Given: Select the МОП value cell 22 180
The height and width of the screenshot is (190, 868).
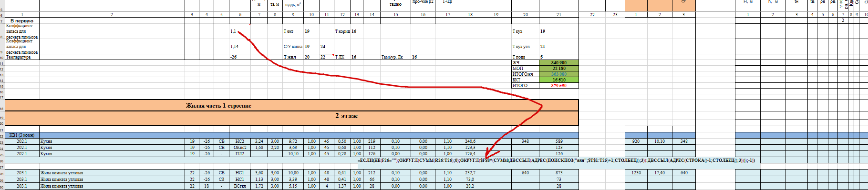Looking at the screenshot, I should pos(558,69).
